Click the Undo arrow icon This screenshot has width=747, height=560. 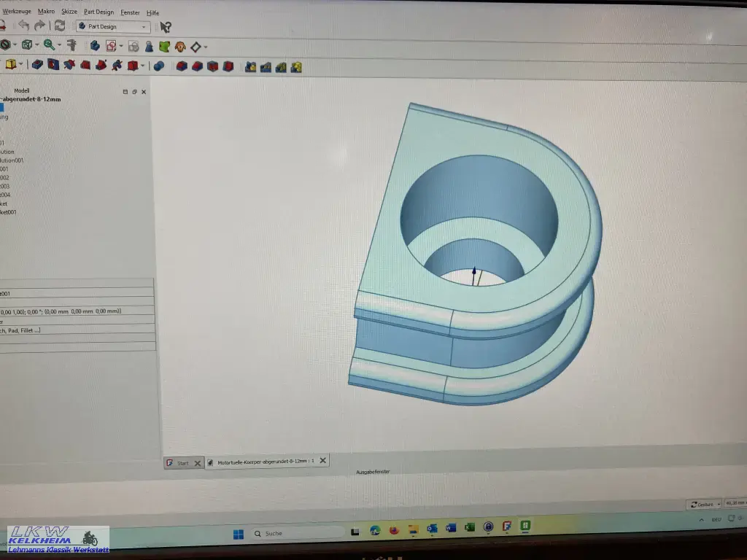tap(23, 26)
